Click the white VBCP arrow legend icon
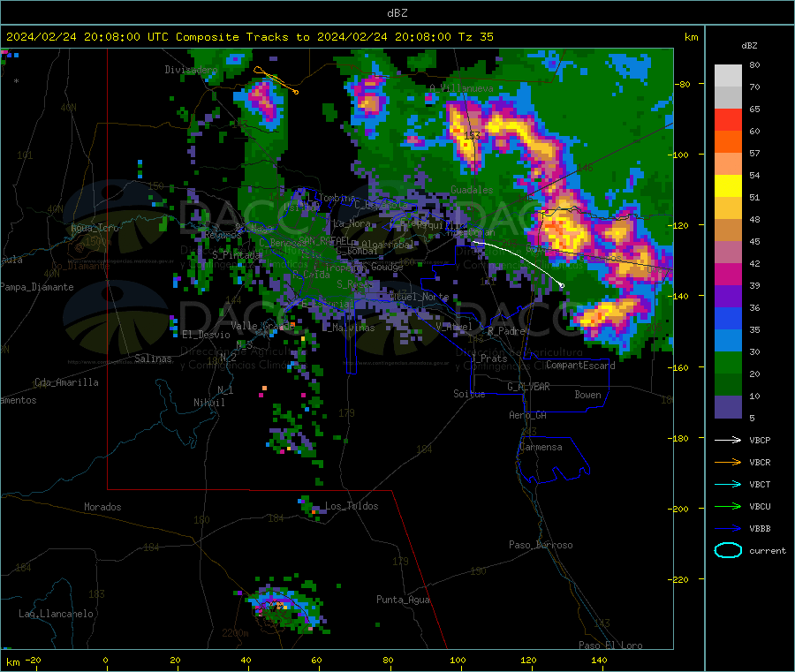Image resolution: width=795 pixels, height=672 pixels. [x=728, y=440]
